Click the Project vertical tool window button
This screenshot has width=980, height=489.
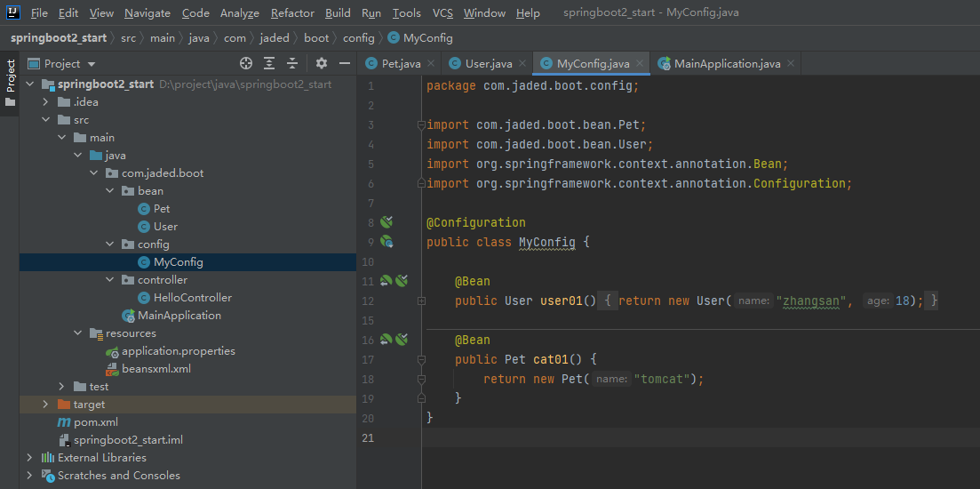10,83
